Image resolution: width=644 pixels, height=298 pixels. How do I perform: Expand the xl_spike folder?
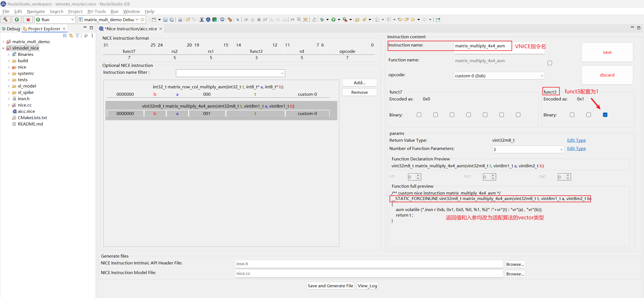pyautogui.click(x=9, y=92)
